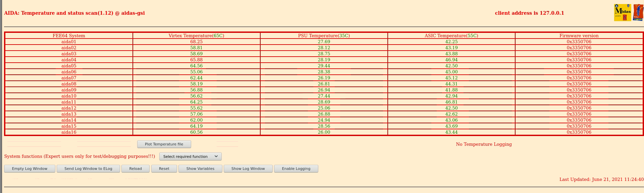This screenshot has width=644, height=193.
Task: Select the Firmware version header
Action: coord(579,36)
